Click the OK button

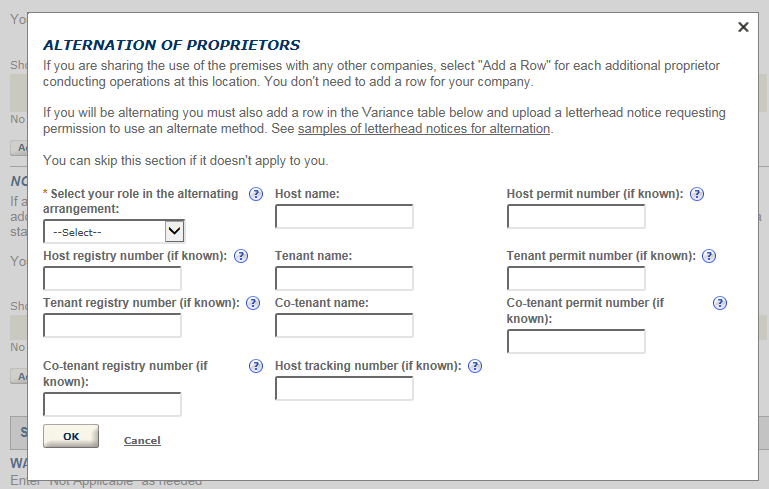point(71,436)
